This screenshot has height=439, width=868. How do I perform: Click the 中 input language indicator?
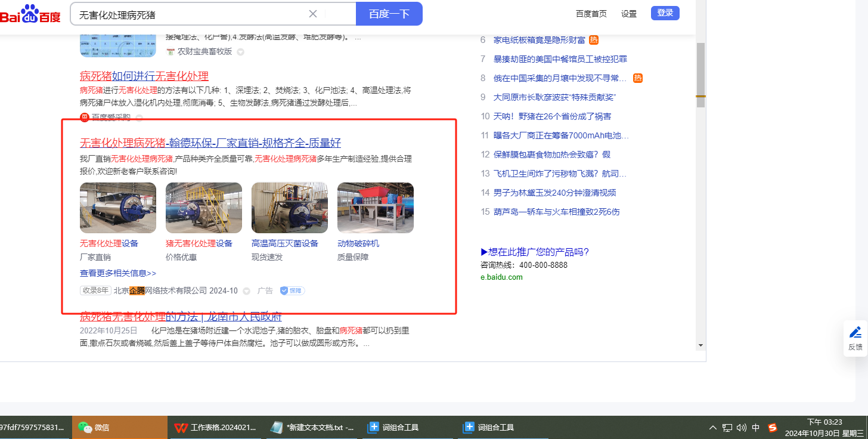pyautogui.click(x=756, y=428)
